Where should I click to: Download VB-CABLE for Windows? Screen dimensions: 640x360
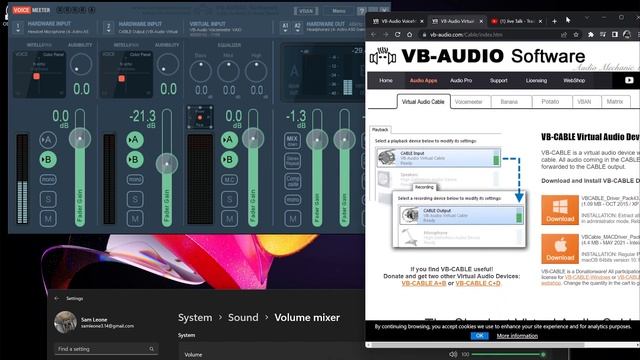coord(560,210)
